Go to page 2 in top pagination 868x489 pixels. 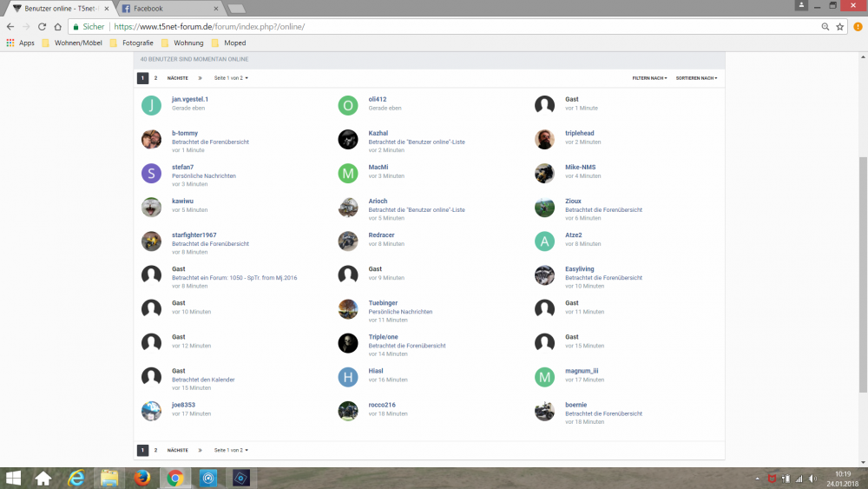point(155,78)
